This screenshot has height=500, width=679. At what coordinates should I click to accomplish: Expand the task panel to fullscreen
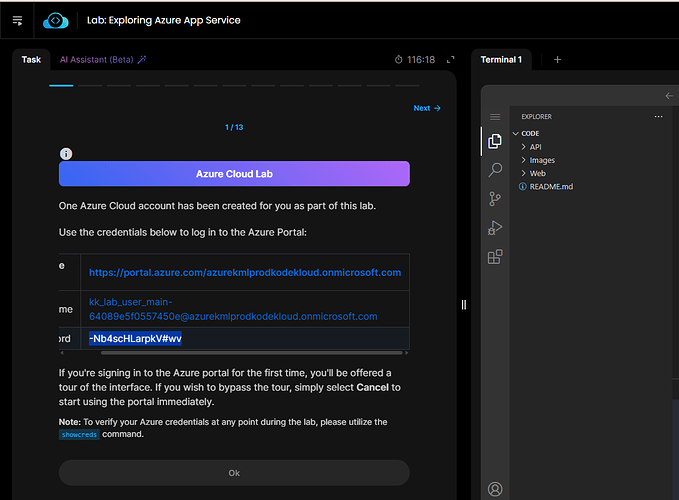click(x=450, y=60)
